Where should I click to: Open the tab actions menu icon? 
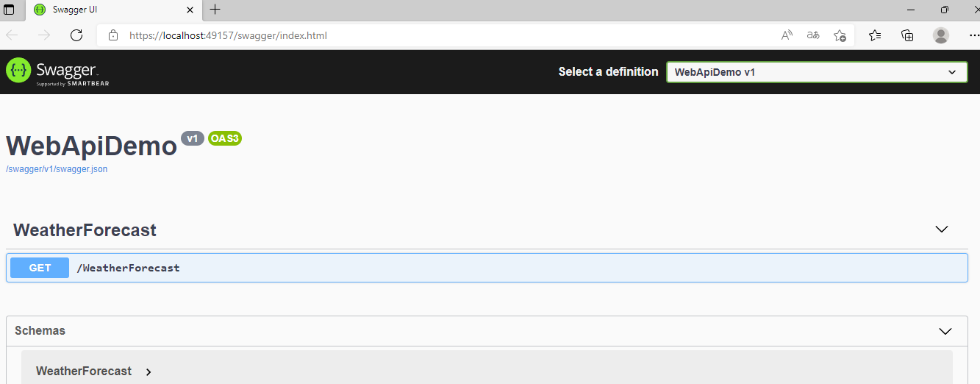coord(10,10)
